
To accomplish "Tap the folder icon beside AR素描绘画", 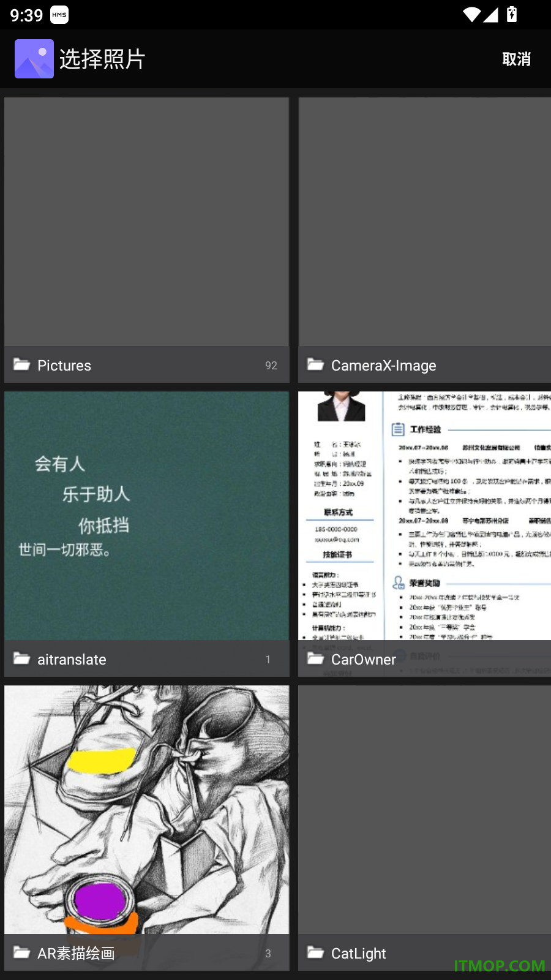I will pos(22,952).
